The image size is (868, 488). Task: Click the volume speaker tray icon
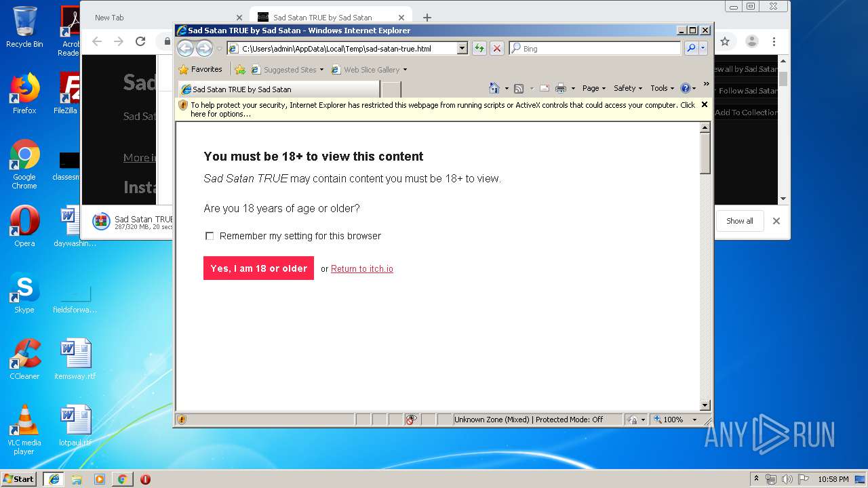click(787, 479)
